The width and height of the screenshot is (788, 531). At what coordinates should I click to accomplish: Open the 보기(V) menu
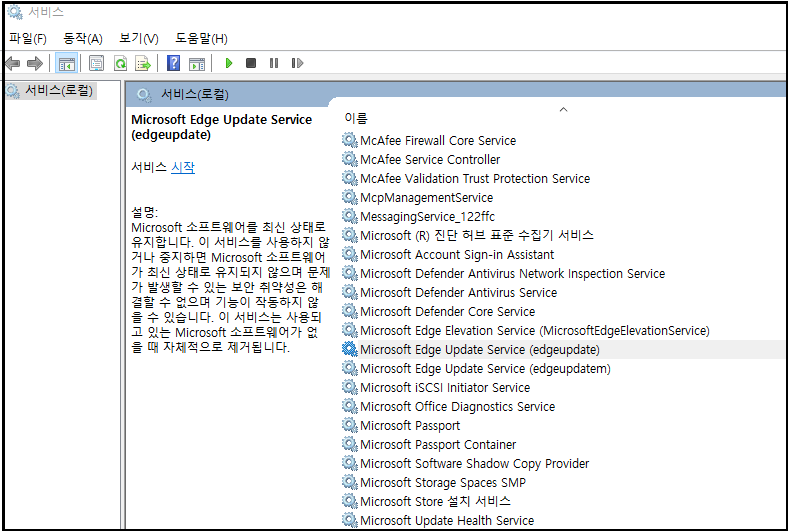point(139,39)
